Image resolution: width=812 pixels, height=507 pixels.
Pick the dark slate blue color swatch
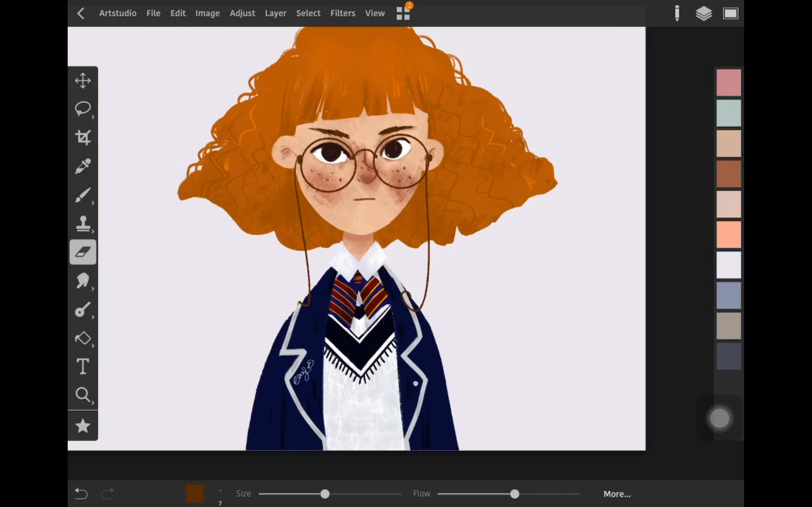tap(729, 356)
